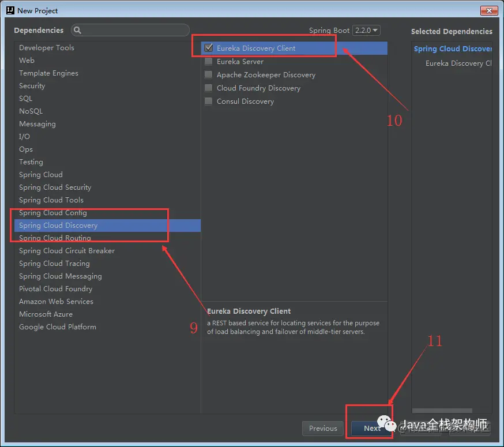Select Google Cloud Platform category
Screen dimensions: 504x447
tap(107, 326)
